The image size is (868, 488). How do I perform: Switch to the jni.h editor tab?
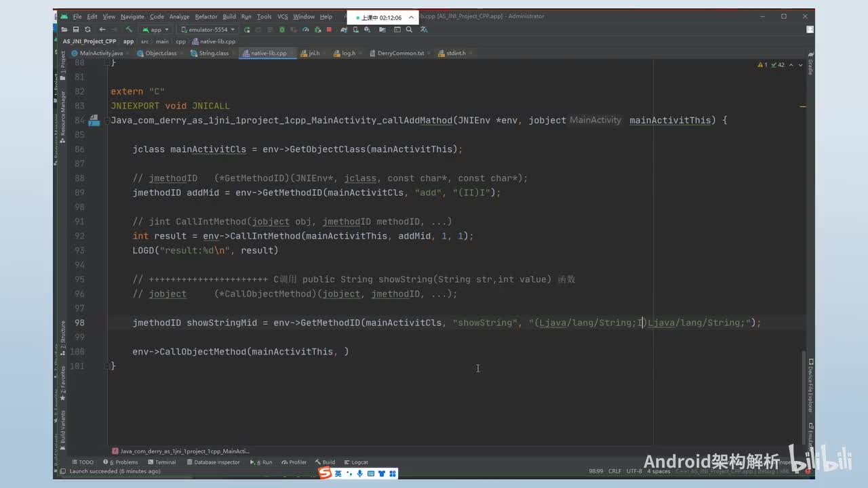pyautogui.click(x=314, y=53)
